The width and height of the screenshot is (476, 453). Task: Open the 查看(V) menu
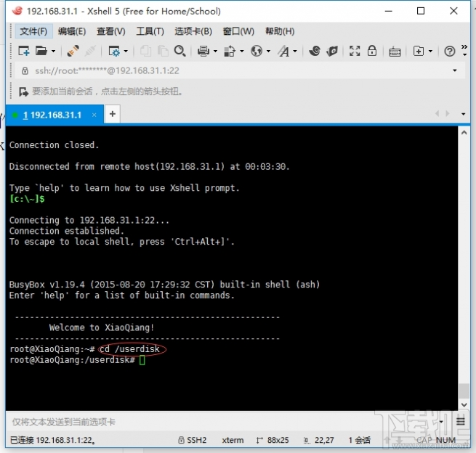coord(110,31)
